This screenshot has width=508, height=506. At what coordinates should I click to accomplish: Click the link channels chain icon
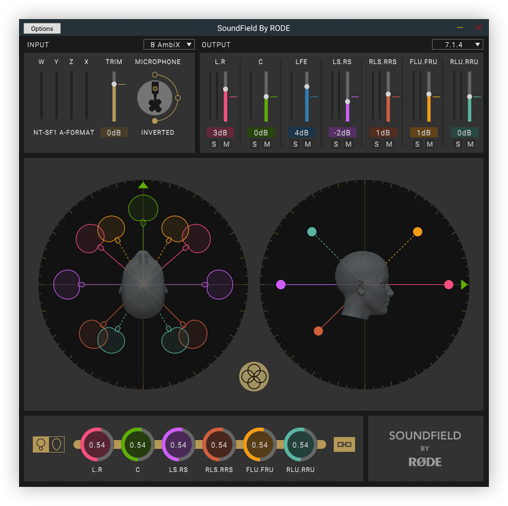344,444
